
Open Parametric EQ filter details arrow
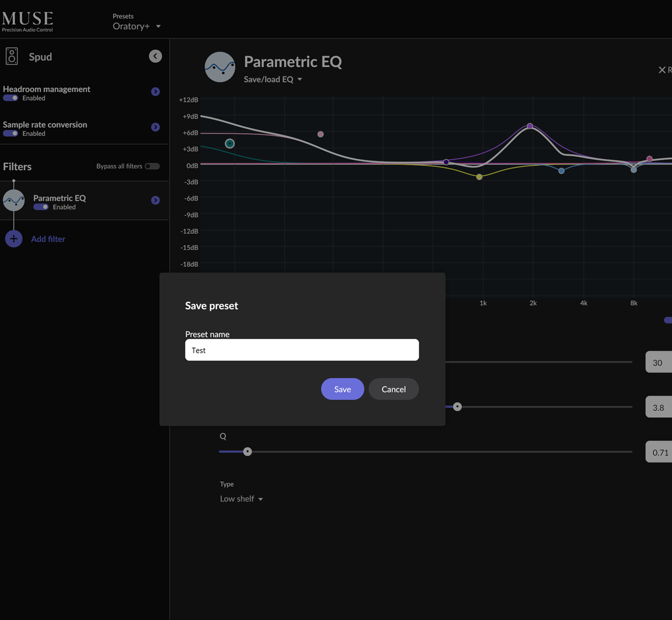click(155, 201)
